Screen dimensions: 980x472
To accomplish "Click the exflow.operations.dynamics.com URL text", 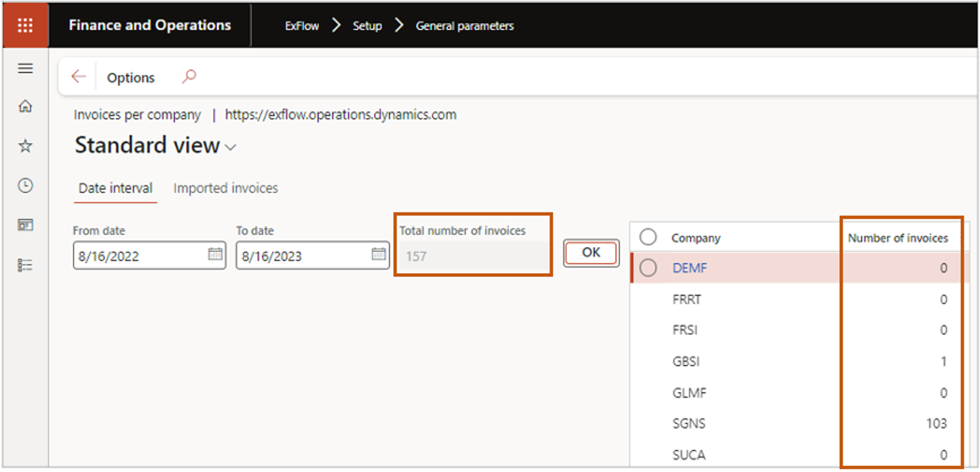I will (341, 115).
